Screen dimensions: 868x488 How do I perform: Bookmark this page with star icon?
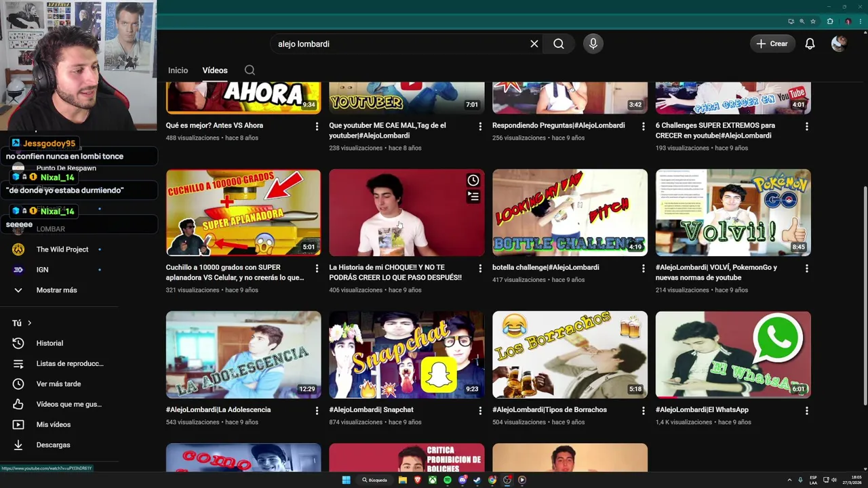click(x=813, y=21)
